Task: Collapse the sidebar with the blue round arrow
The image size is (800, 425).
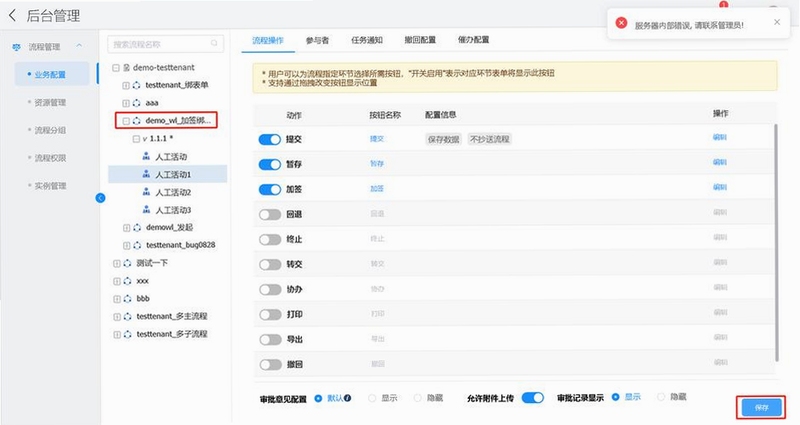Action: 101,198
